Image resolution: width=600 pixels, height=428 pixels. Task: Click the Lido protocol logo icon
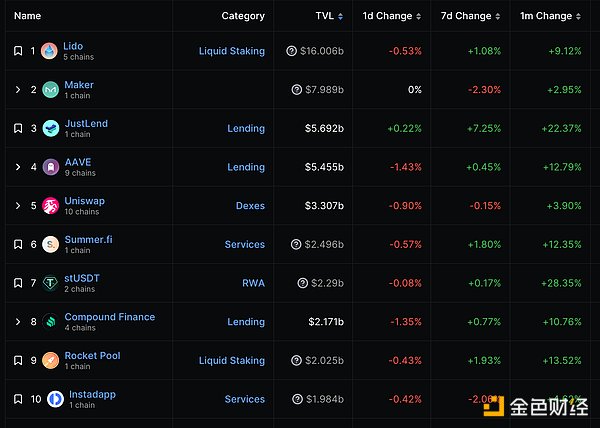coord(49,51)
